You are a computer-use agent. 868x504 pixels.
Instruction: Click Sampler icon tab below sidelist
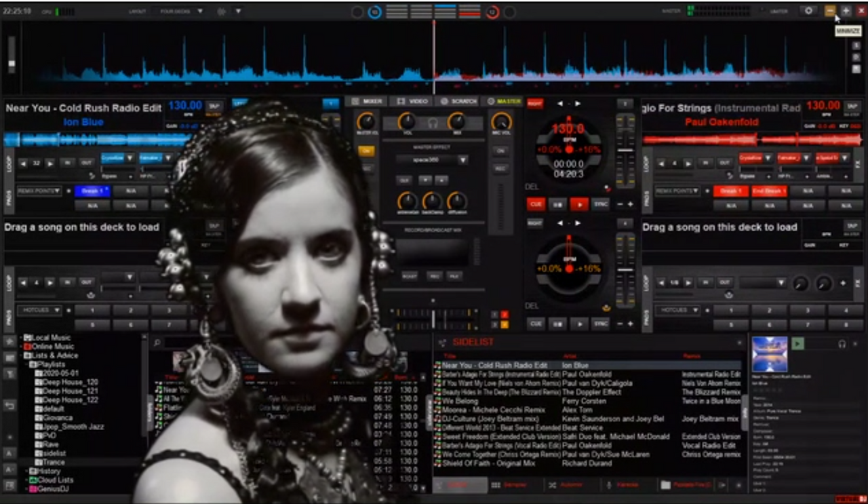(x=509, y=485)
